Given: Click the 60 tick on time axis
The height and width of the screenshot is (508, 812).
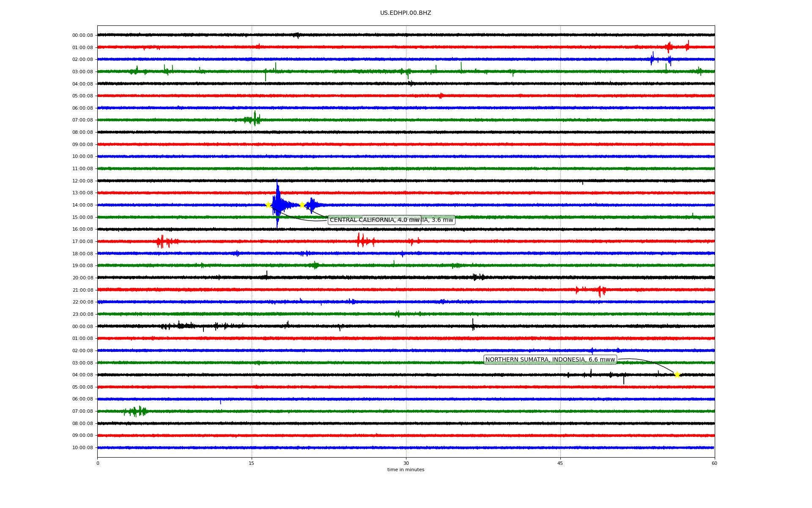Looking at the screenshot, I should (x=714, y=463).
